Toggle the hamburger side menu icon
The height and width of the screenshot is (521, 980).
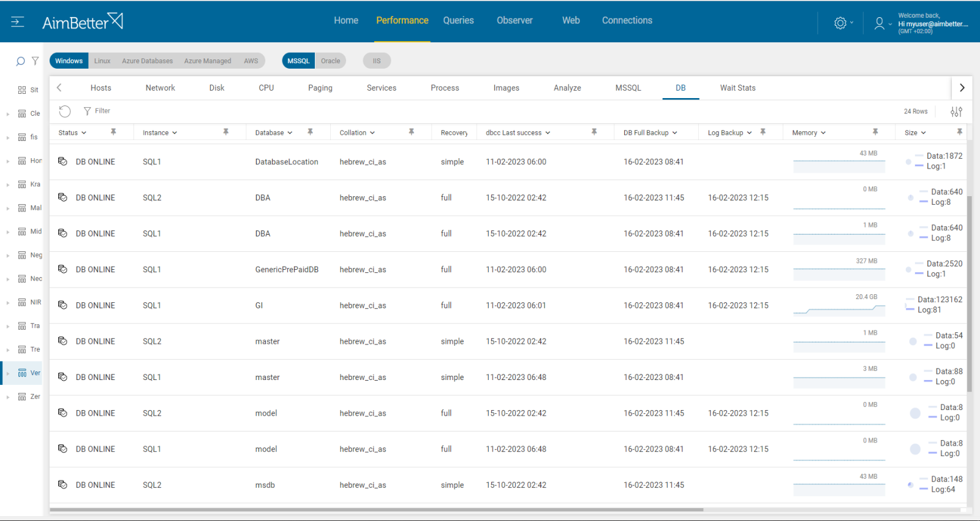[x=18, y=22]
